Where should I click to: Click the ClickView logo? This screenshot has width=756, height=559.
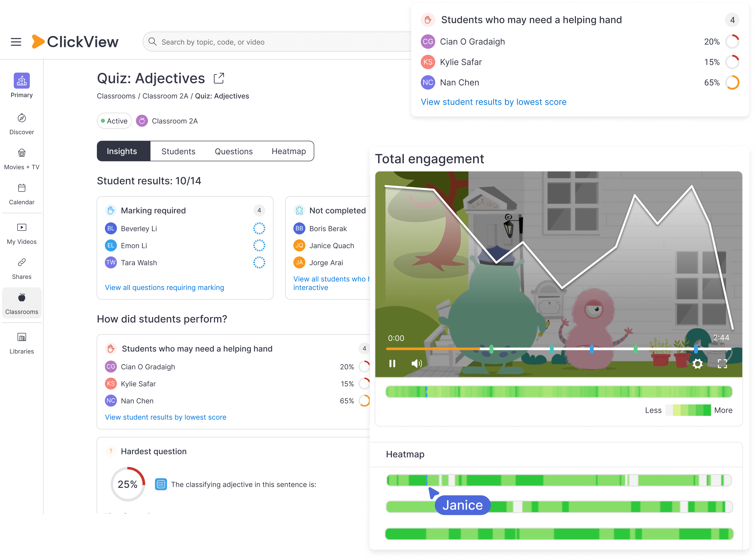75,42
